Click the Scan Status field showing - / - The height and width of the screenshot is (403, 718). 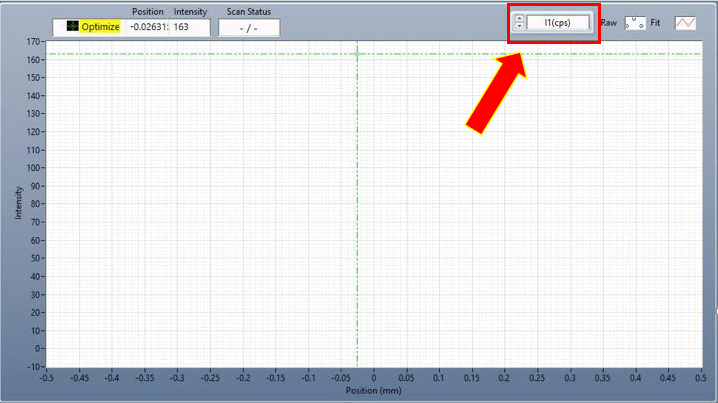pyautogui.click(x=249, y=28)
